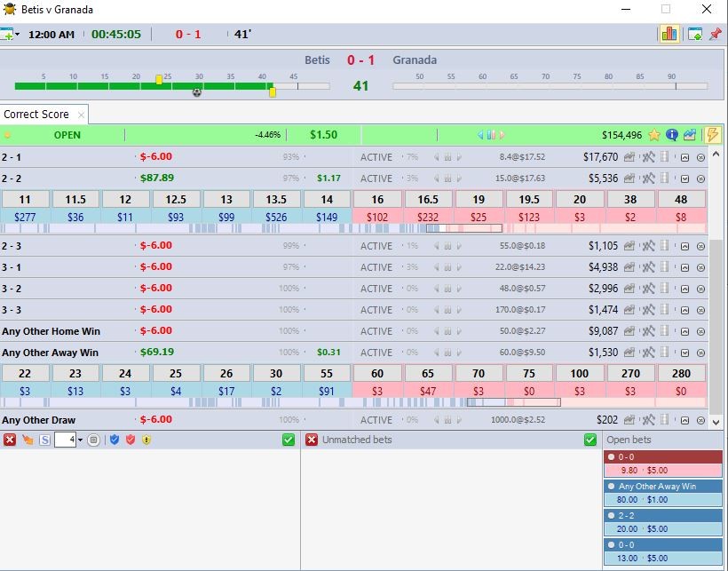
Task: Open the add-market dropdown arrow top left
Action: click(17, 35)
